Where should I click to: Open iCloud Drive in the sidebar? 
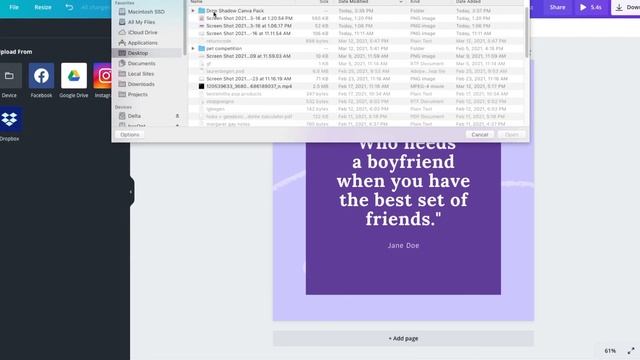click(x=142, y=32)
